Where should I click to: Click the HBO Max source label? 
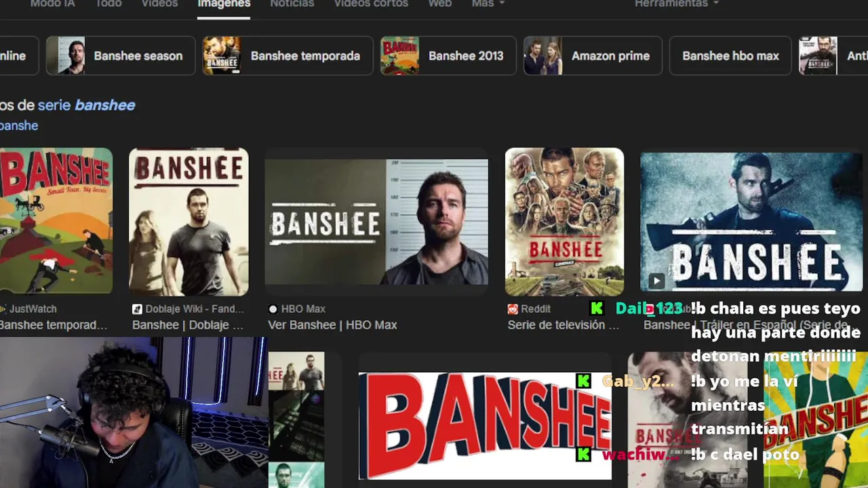pos(303,308)
